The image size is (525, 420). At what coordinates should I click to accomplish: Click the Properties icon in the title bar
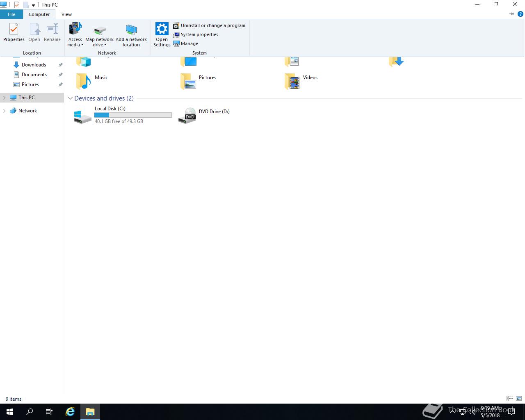click(17, 5)
